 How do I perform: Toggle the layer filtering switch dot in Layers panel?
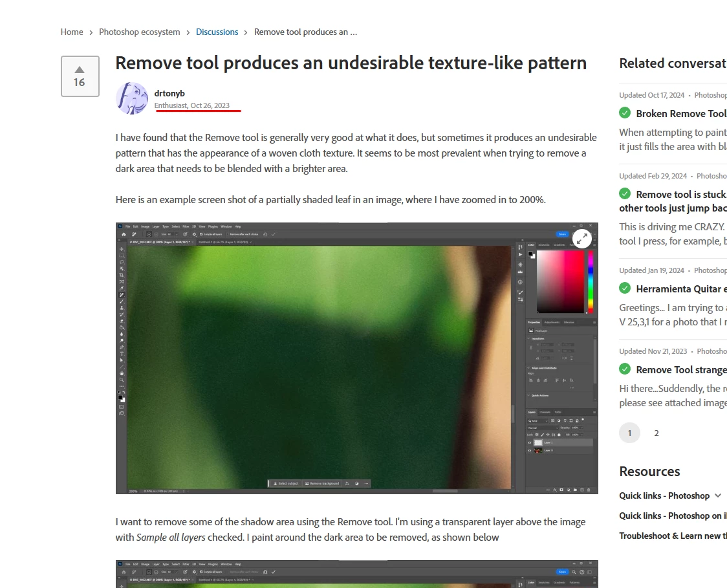click(583, 420)
